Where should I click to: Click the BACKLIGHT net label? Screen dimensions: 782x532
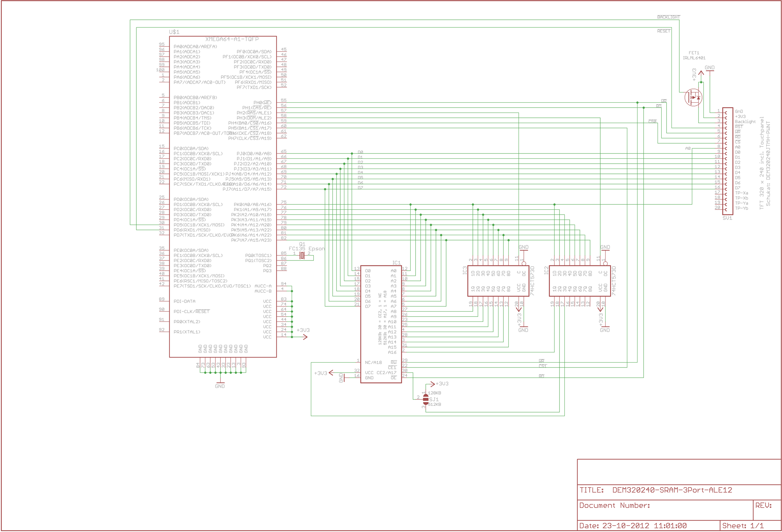point(668,17)
